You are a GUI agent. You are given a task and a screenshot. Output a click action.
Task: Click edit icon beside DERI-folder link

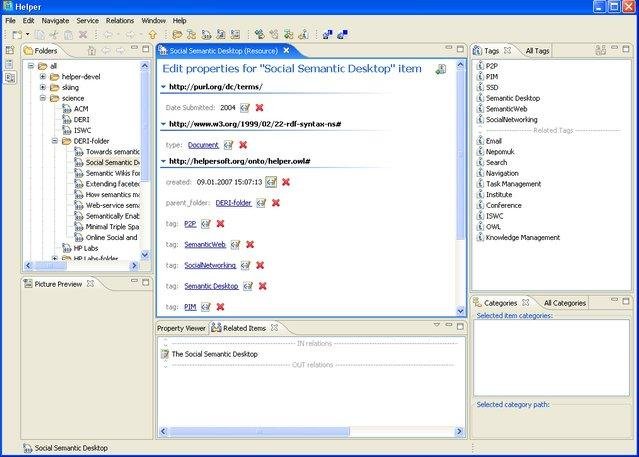point(261,203)
